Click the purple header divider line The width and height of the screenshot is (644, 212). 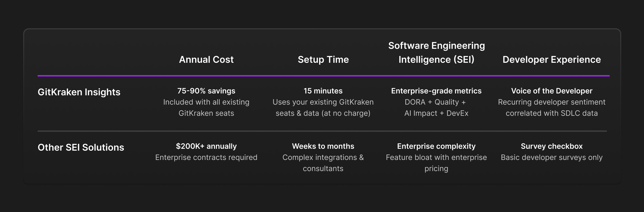[323, 76]
